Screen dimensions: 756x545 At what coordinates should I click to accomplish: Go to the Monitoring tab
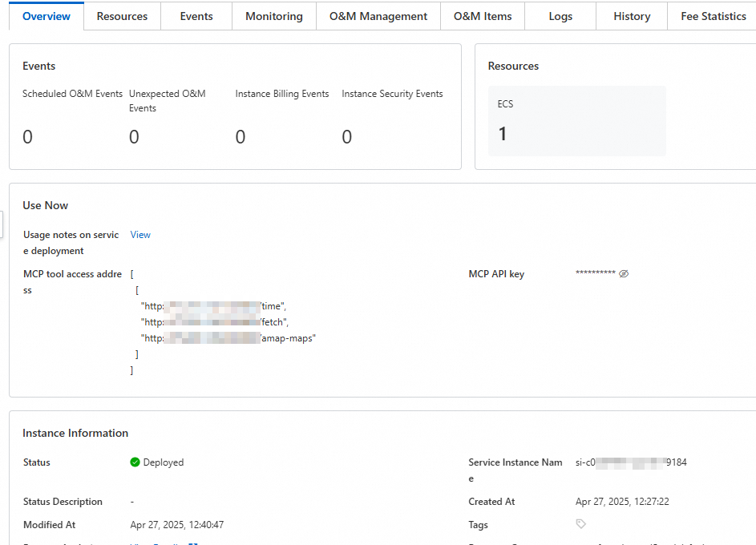pyautogui.click(x=274, y=16)
